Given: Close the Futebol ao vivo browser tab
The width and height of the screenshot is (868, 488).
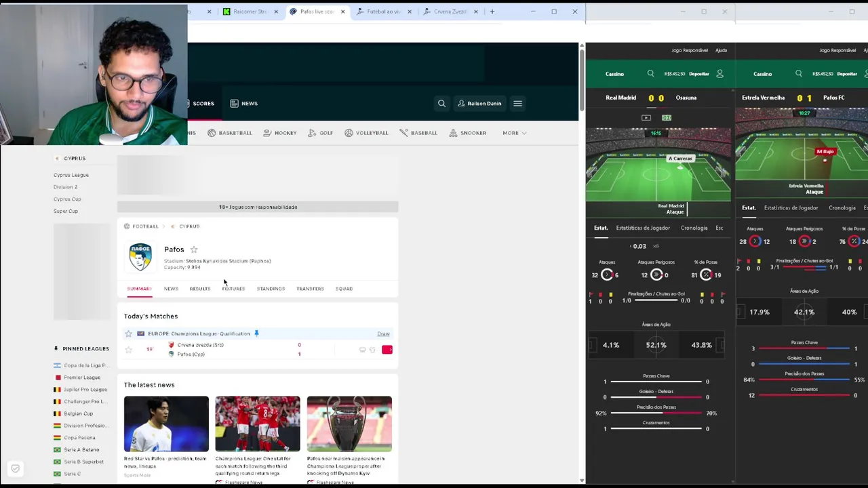Looking at the screenshot, I should 410,12.
